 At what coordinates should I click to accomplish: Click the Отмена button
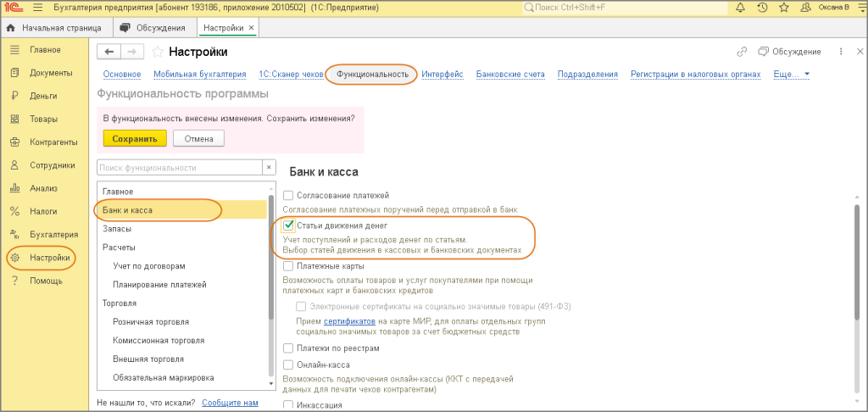198,138
